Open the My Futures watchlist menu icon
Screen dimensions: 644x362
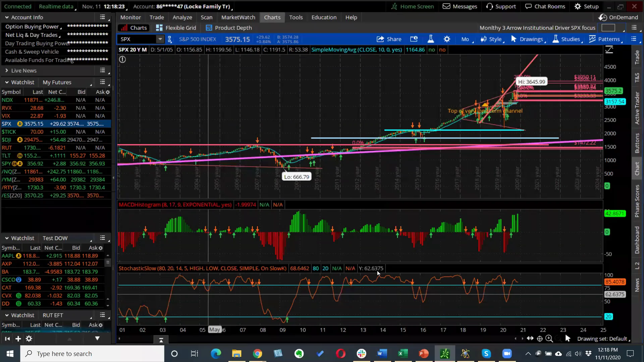pyautogui.click(x=103, y=82)
